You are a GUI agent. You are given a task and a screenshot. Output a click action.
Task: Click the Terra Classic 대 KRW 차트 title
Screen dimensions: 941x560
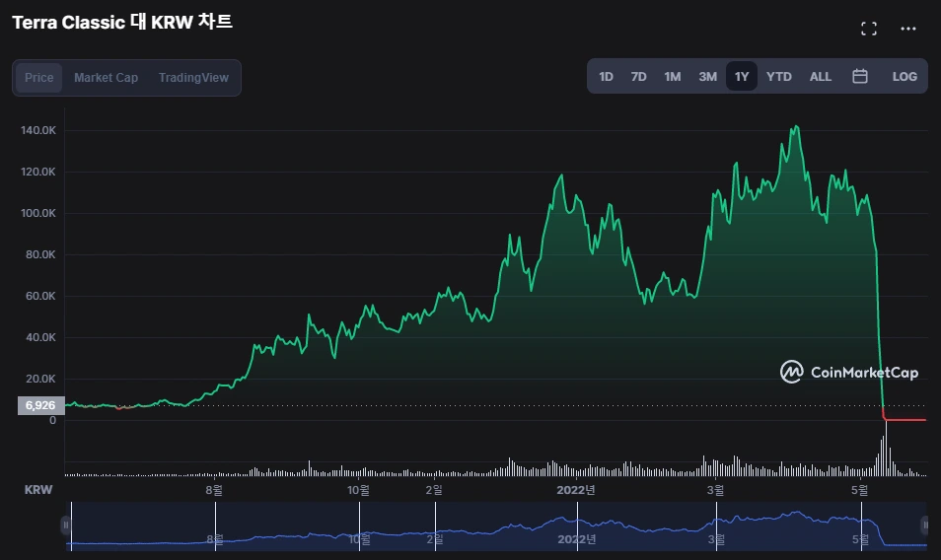[122, 23]
